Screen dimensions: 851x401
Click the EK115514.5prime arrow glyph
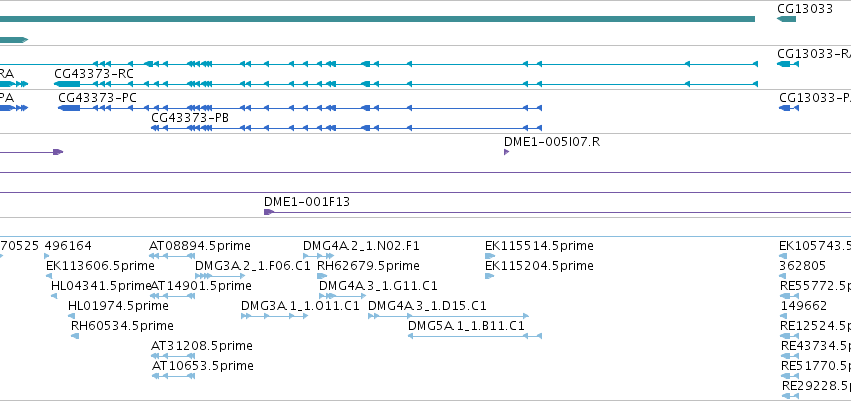490,256
